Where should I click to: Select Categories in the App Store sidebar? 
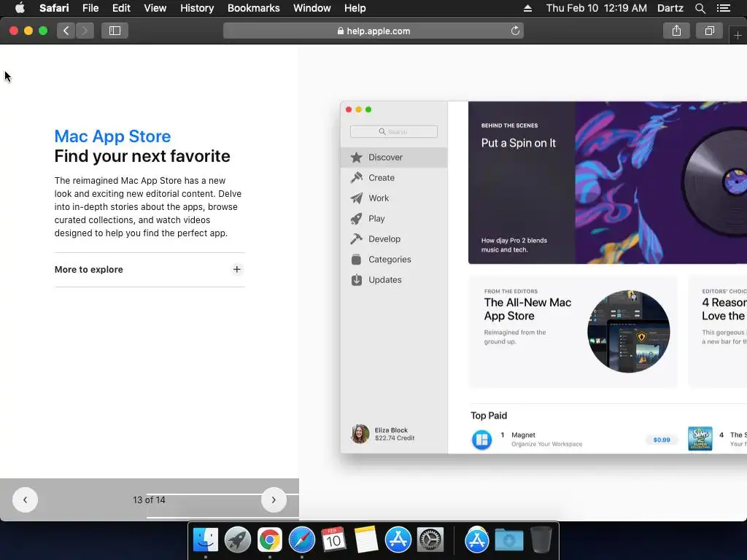click(x=394, y=260)
